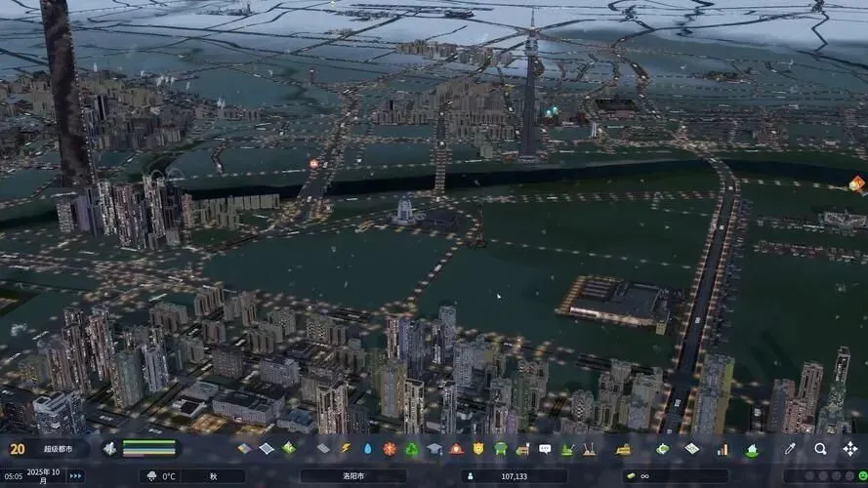Open the Water and Sewage menu
868x488 pixels.
(367, 449)
